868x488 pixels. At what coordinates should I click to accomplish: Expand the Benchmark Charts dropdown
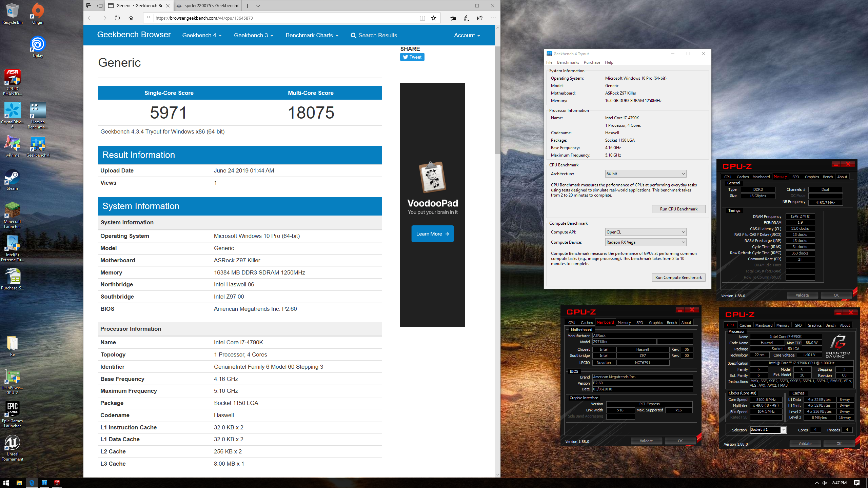coord(312,35)
